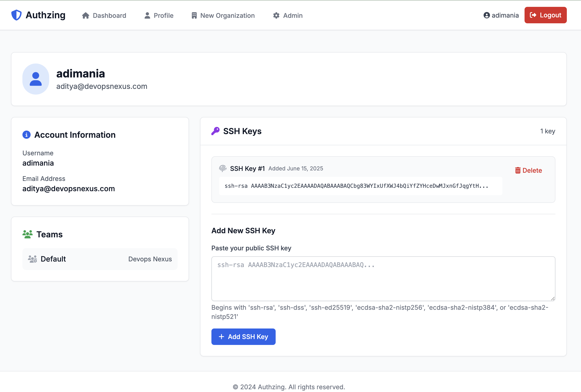This screenshot has height=392, width=581.
Task: Click the ssh-rsa key fingerprint text box
Action: pyautogui.click(x=360, y=186)
